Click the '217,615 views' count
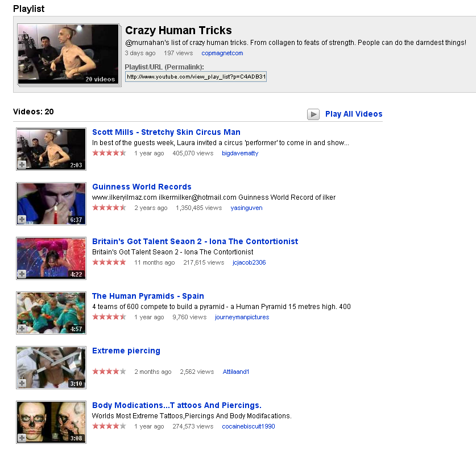 (x=204, y=262)
